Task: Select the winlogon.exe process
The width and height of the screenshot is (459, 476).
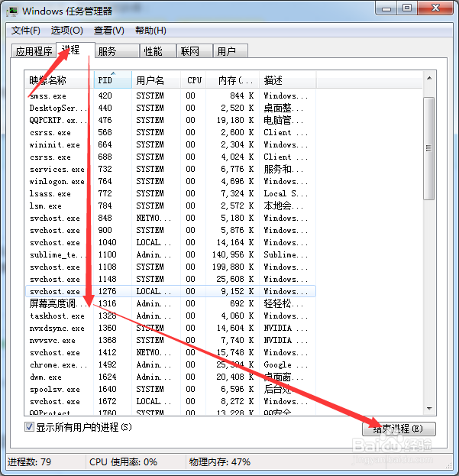Action: (x=170, y=182)
